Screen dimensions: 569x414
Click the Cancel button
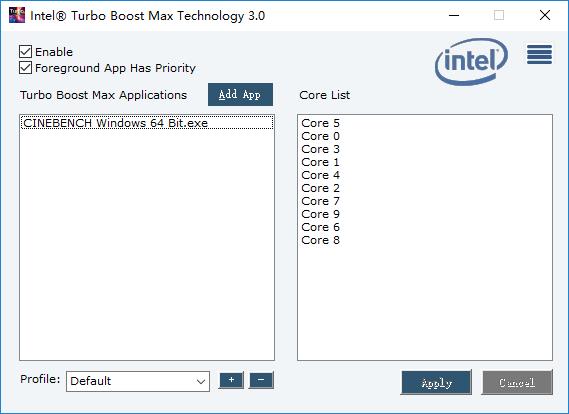click(517, 382)
